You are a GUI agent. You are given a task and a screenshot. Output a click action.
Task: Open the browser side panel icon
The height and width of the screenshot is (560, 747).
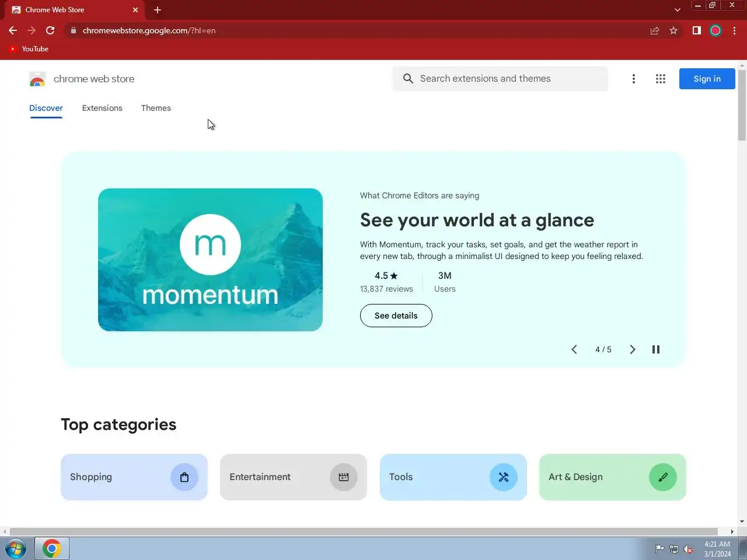696,30
